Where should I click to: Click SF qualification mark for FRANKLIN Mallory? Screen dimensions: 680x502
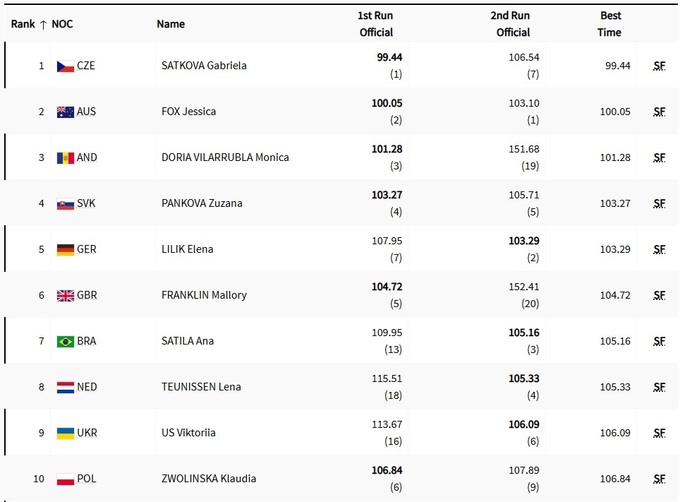click(658, 296)
